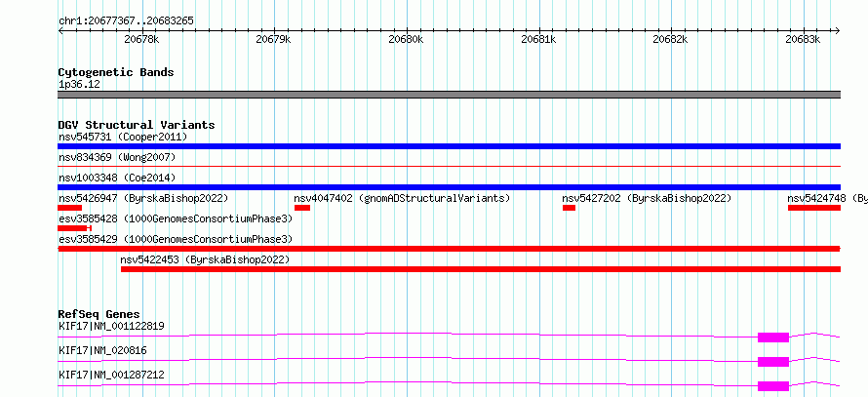Open the nsv5426947 (ByrskaBishop2022) label
The height and width of the screenshot is (397, 868).
(x=143, y=198)
